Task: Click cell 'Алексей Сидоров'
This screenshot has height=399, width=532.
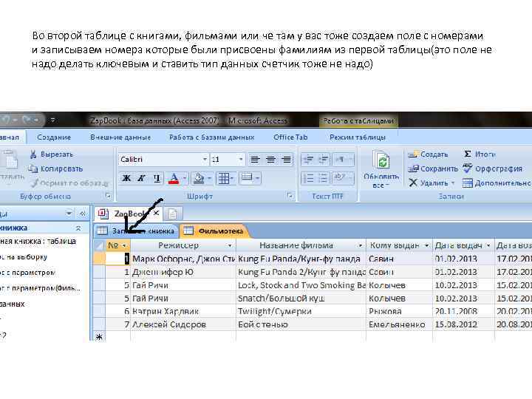Action: click(183, 324)
